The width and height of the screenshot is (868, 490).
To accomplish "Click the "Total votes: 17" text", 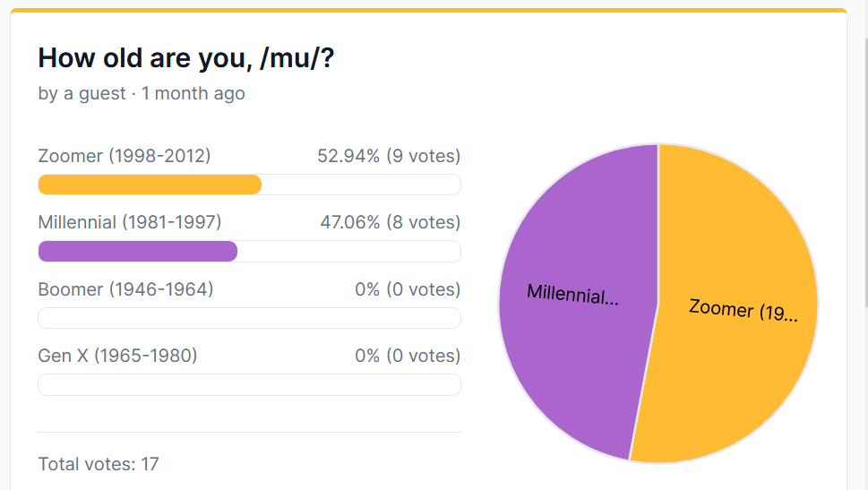I will (x=99, y=464).
